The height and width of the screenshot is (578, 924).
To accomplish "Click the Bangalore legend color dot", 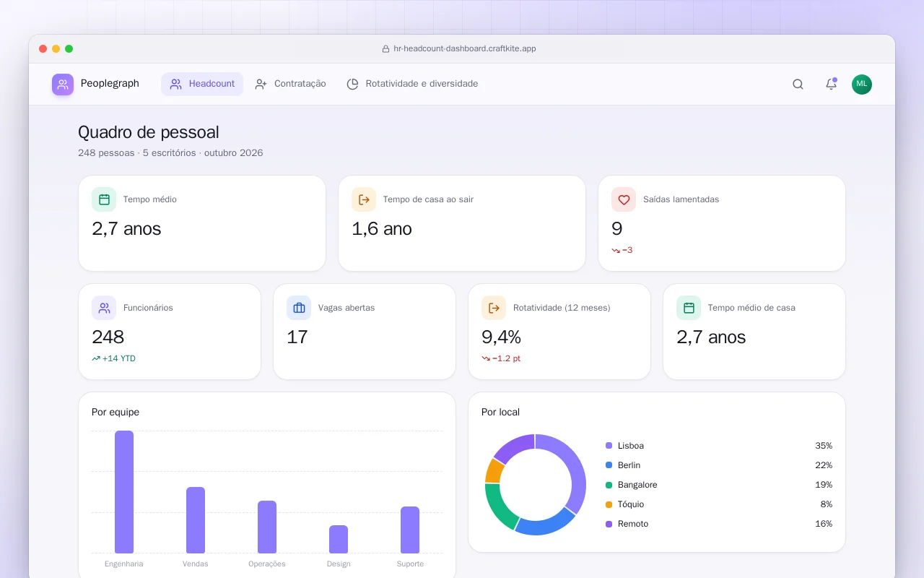I will tap(609, 485).
